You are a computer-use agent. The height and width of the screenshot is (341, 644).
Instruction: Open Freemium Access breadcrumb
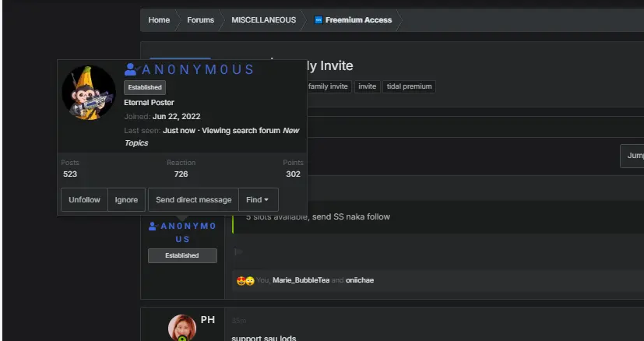point(358,20)
